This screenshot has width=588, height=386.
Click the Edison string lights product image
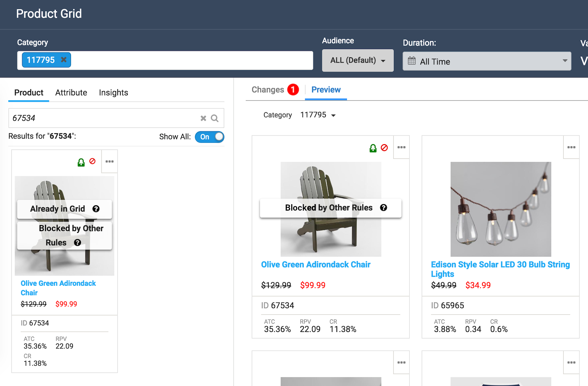pos(501,209)
